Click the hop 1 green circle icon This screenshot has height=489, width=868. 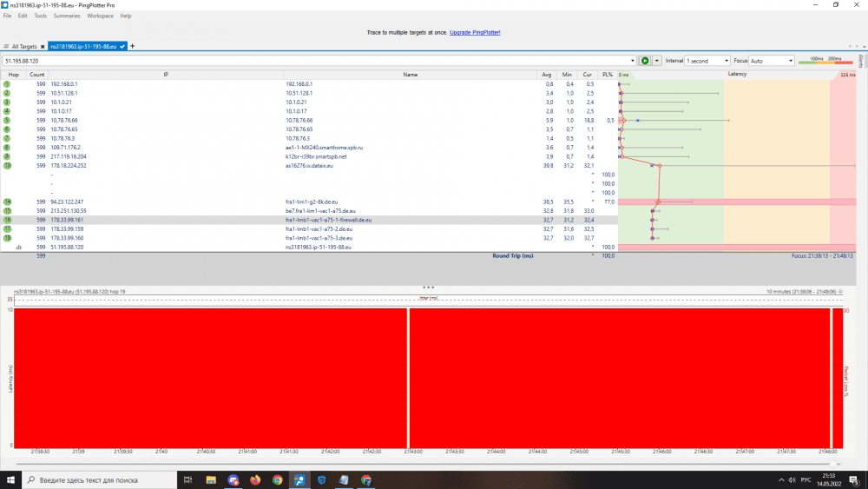click(7, 84)
